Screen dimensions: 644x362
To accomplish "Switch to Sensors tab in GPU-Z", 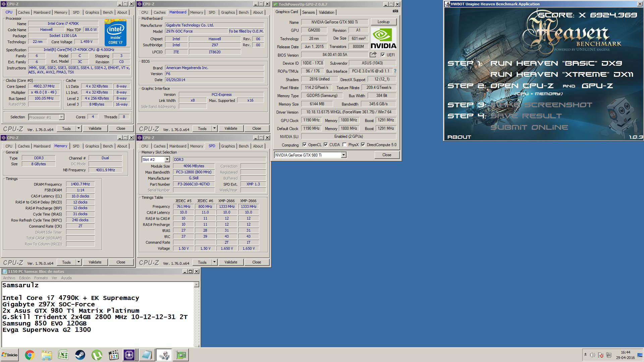I will coord(308,12).
